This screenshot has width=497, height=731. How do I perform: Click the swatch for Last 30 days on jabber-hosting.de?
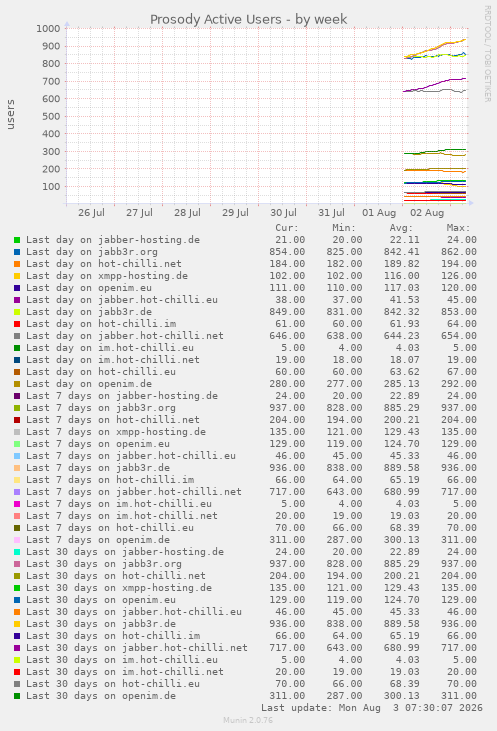tap(17, 552)
